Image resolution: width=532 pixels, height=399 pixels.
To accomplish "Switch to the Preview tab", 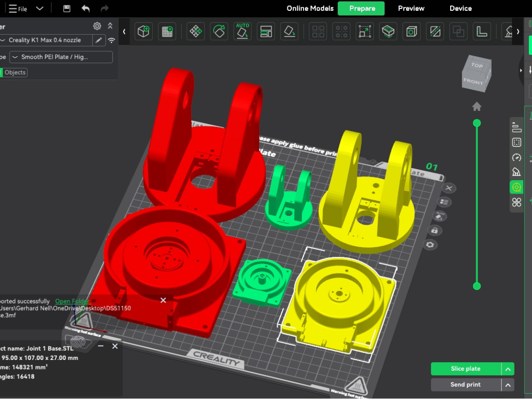I will pyautogui.click(x=411, y=9).
